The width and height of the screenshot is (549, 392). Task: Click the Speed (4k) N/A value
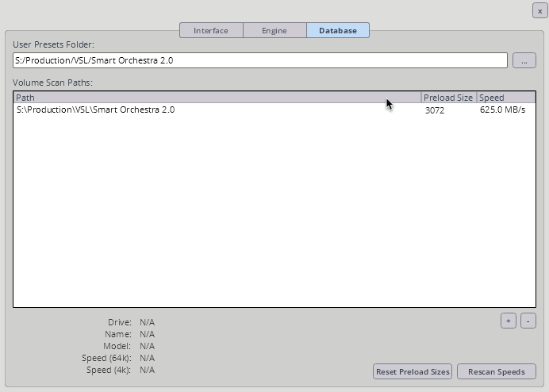pos(147,370)
